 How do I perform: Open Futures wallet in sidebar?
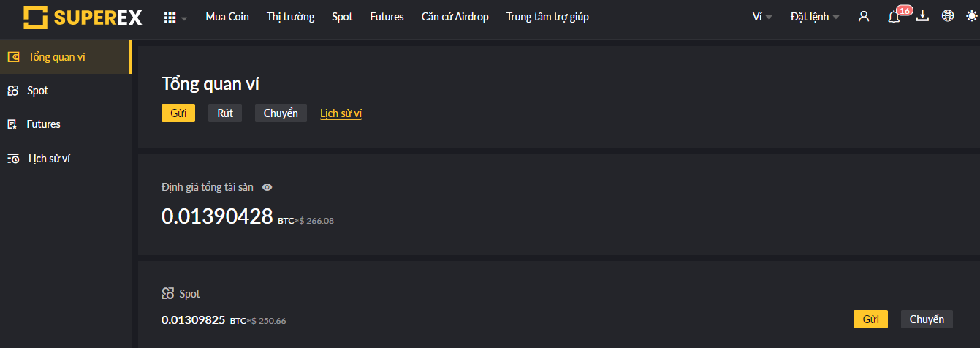tap(43, 124)
